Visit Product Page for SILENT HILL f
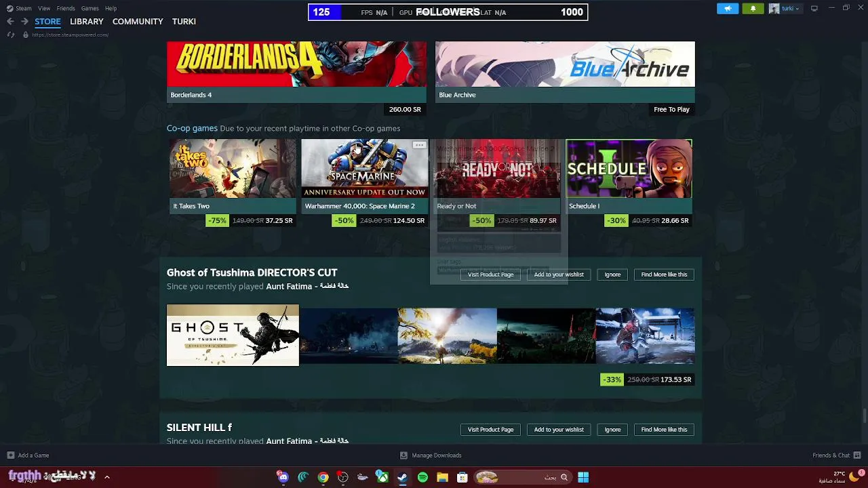868x488 pixels. click(490, 430)
